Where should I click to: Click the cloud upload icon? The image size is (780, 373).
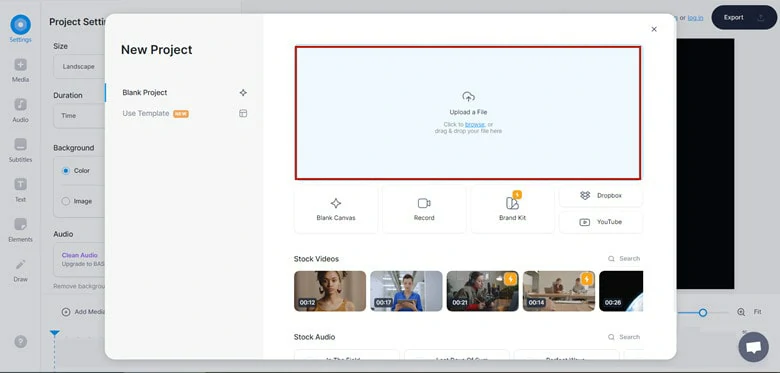pos(468,96)
